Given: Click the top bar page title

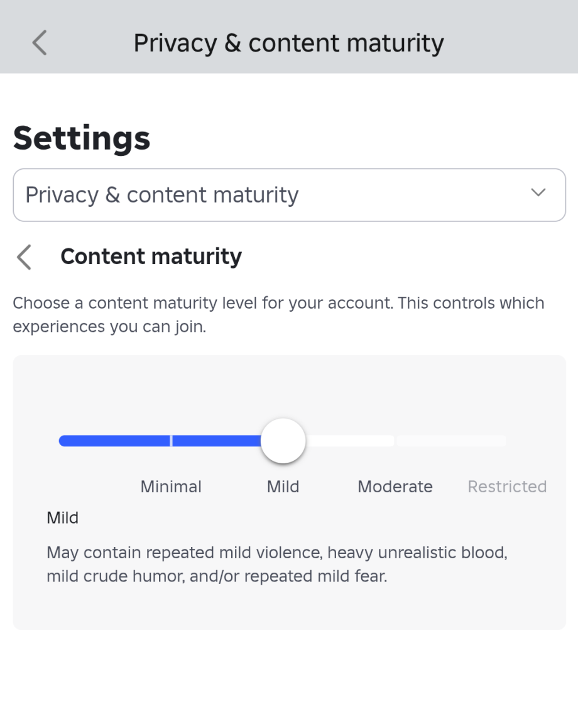Looking at the screenshot, I should coord(288,43).
